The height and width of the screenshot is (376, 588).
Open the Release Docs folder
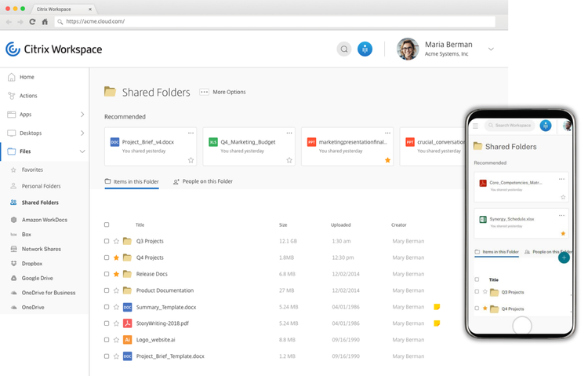tap(151, 274)
